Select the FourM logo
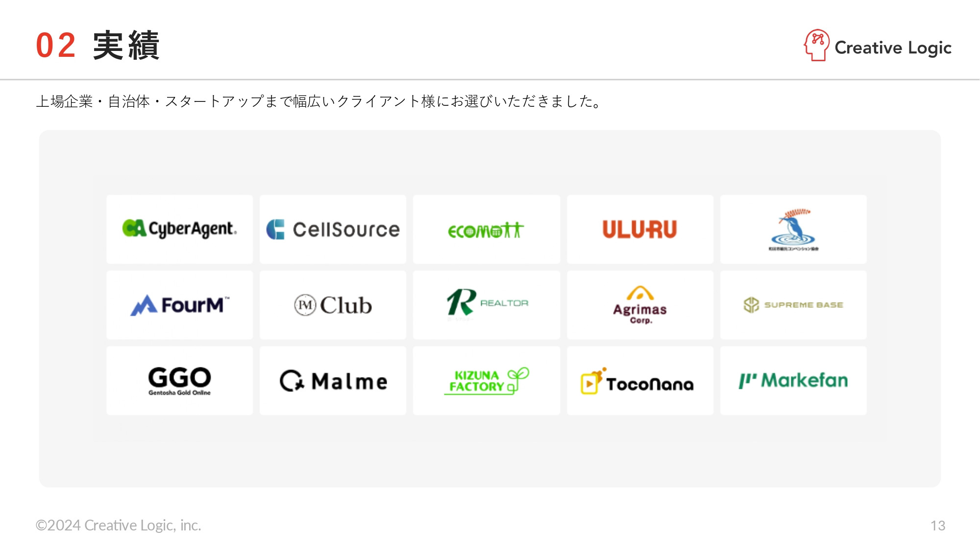980x551 pixels. [179, 305]
